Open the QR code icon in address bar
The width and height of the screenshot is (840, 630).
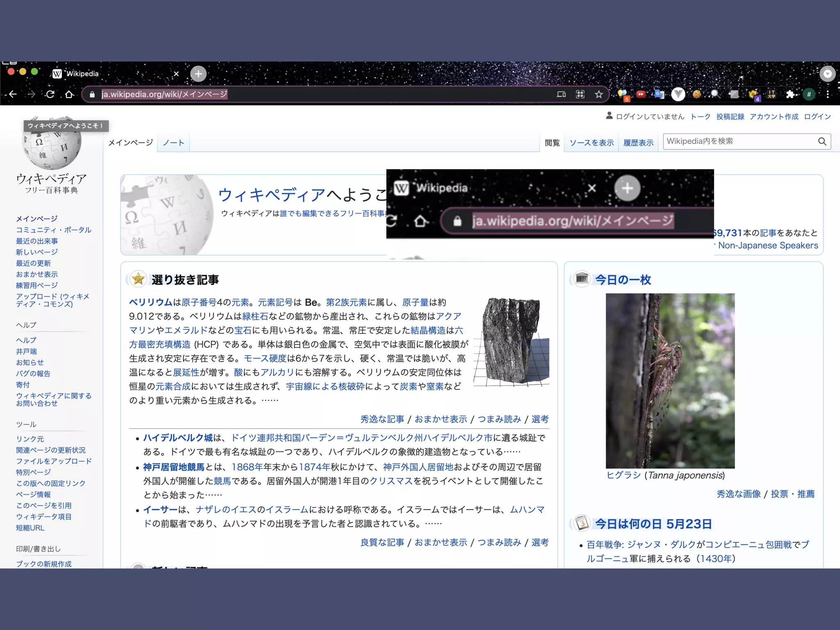pos(580,94)
